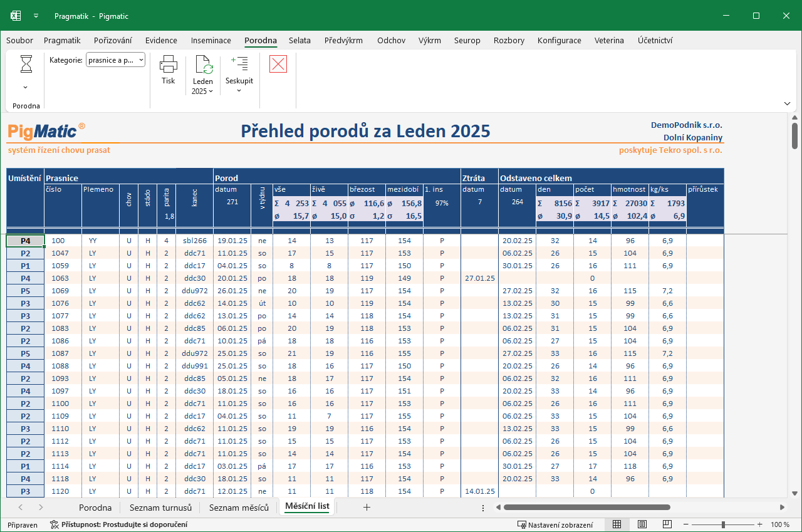802x532 pixels.
Task: Click the zoom slider handle
Action: (723, 524)
